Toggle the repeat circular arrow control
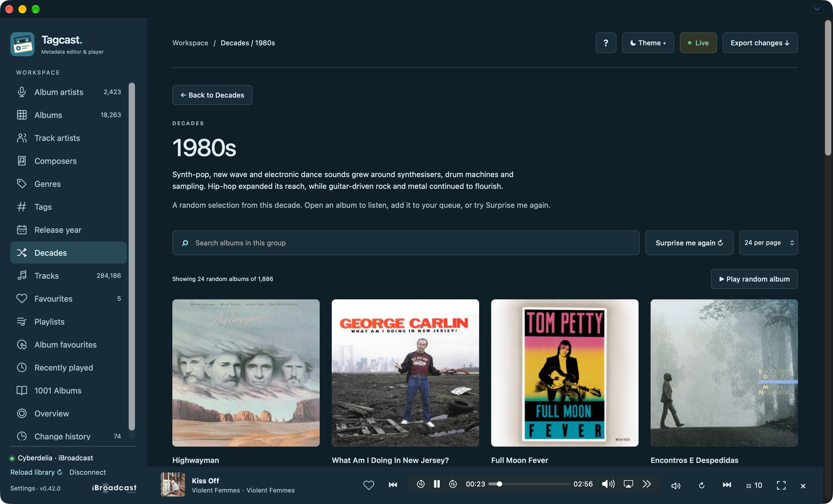Viewport: 833px width, 504px height. pyautogui.click(x=701, y=485)
